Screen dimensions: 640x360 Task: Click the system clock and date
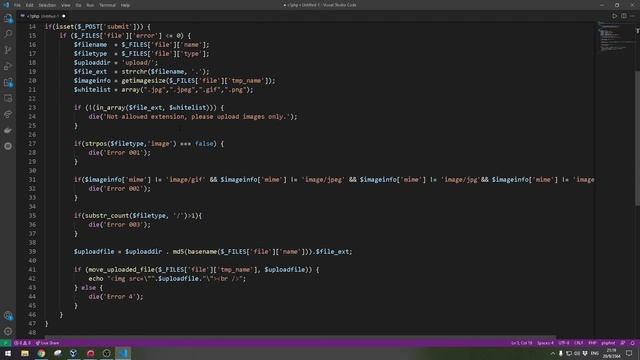pyautogui.click(x=611, y=353)
